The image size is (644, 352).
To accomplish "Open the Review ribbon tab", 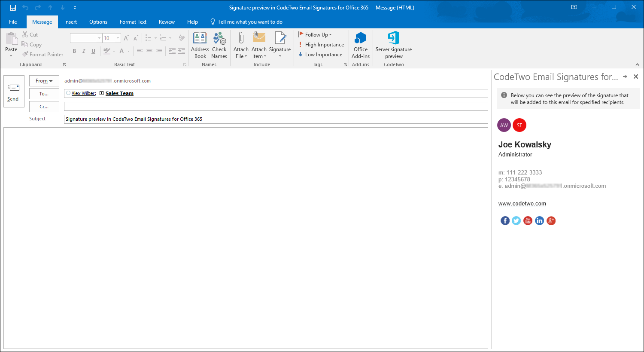I will [x=167, y=22].
